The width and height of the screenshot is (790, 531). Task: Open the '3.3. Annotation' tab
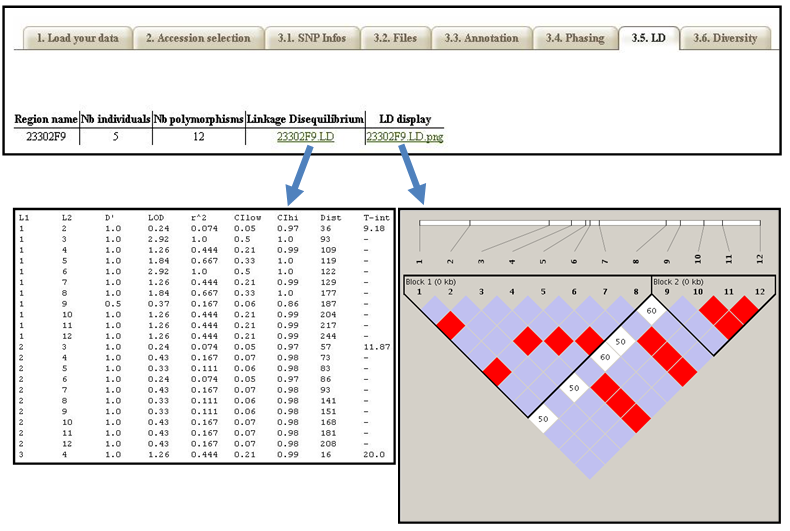click(x=481, y=38)
